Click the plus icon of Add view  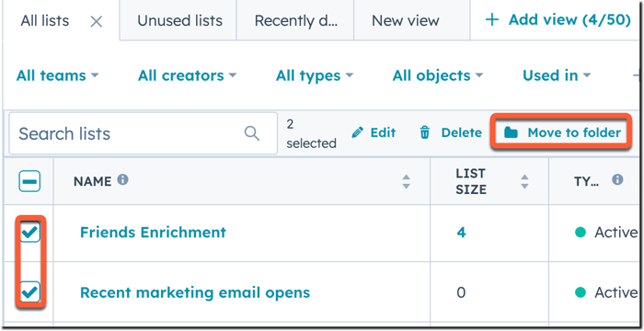491,19
